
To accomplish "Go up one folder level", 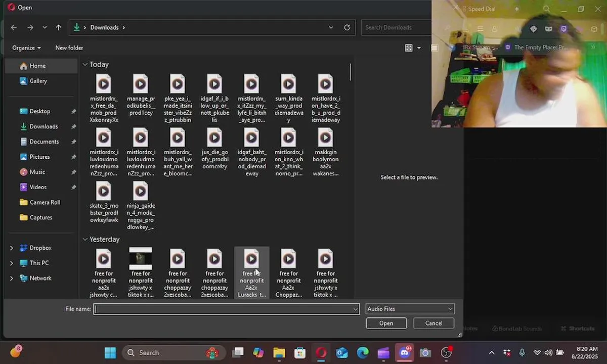I will (x=59, y=27).
